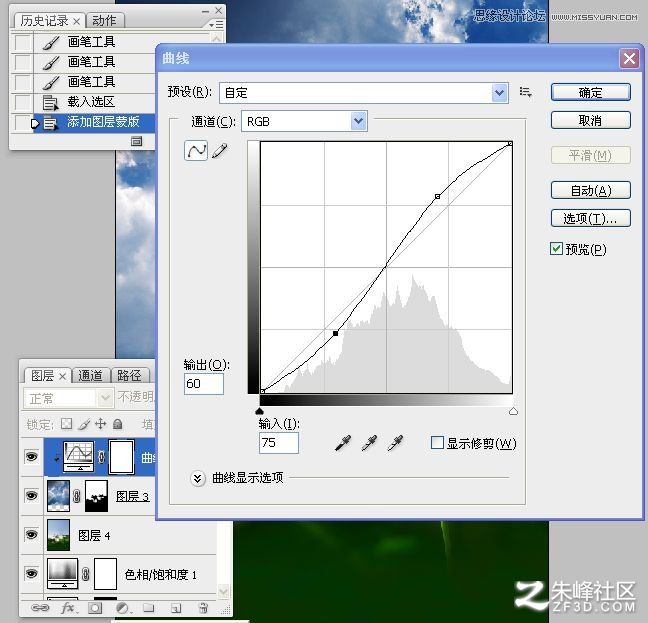The height and width of the screenshot is (623, 648).
Task: Select the upper curve control point
Action: click(438, 197)
